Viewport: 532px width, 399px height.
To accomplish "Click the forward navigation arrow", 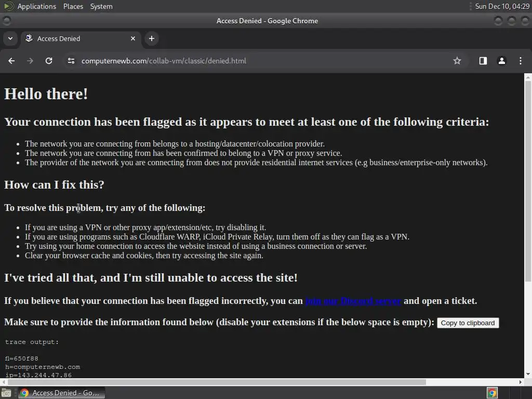I will (30, 61).
